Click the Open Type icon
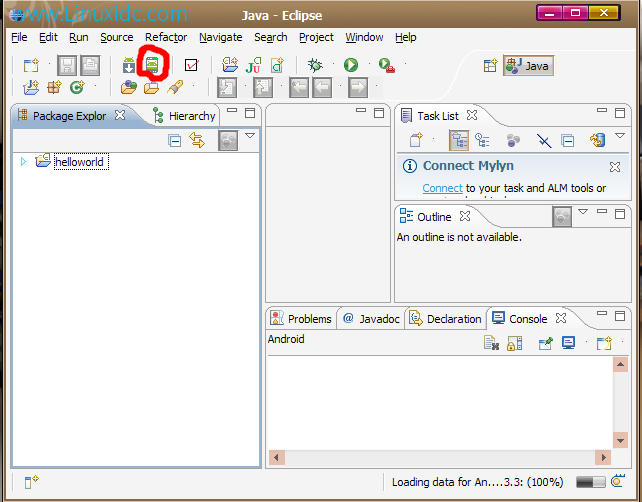Viewport: 642px width, 502px height. [129, 87]
